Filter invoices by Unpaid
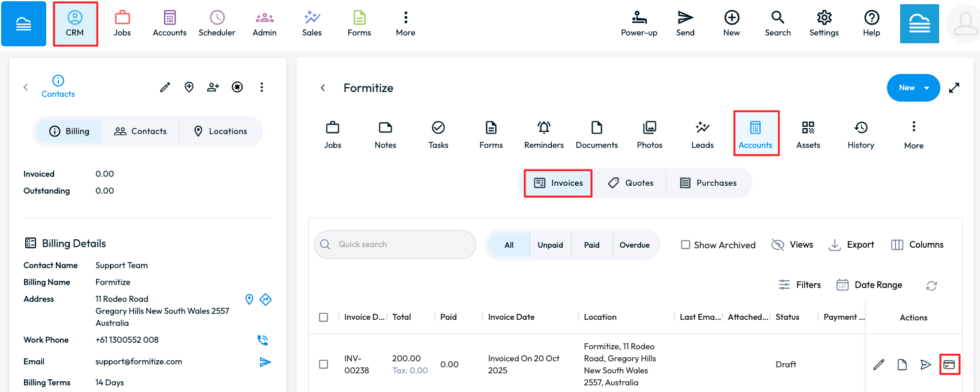Screen dimensions: 980x392 coord(551,245)
